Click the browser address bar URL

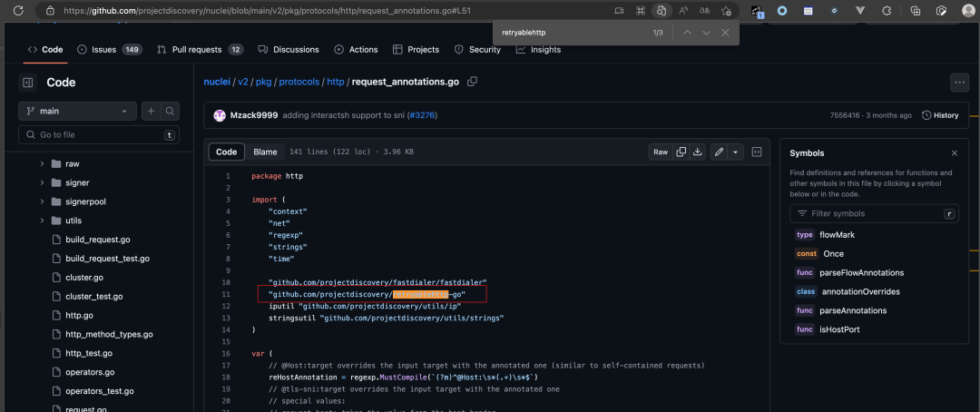click(267, 11)
